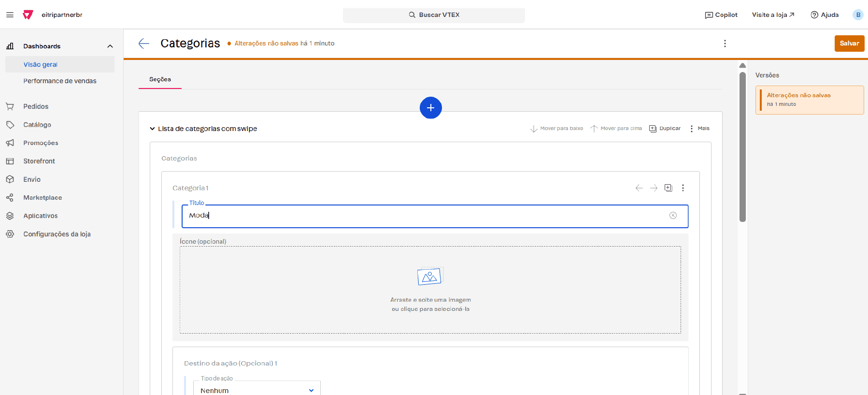Click the page vertical scrollbar thumb

742,147
